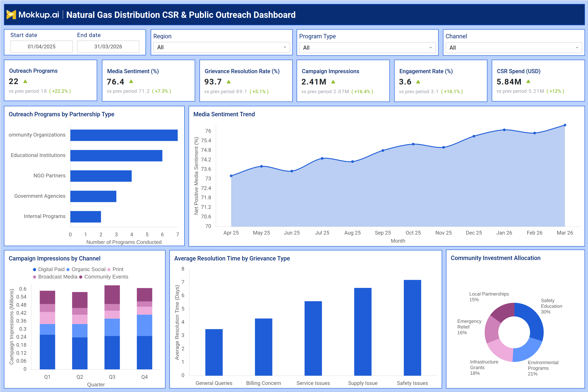
Task: Toggle the Community Events legend item
Action: [x=103, y=277]
